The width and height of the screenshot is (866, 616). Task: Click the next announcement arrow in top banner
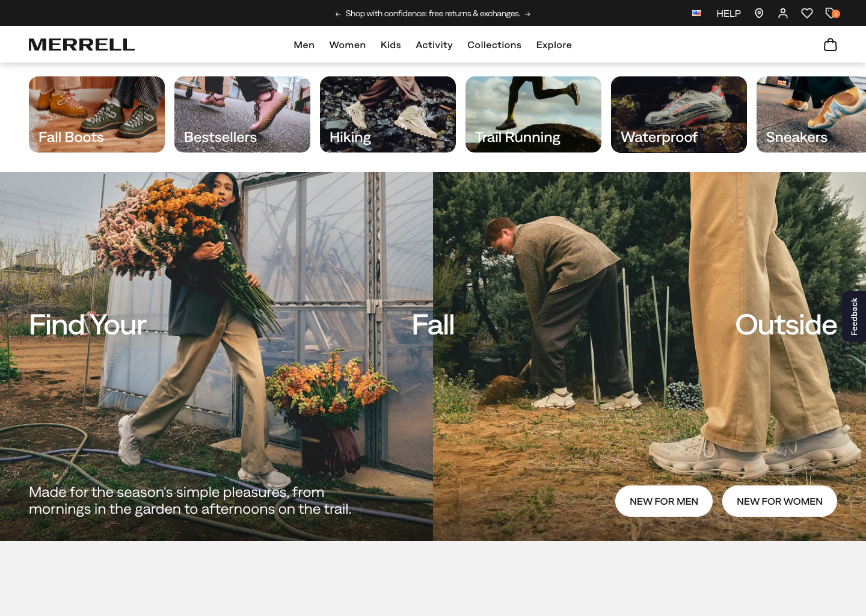[527, 14]
